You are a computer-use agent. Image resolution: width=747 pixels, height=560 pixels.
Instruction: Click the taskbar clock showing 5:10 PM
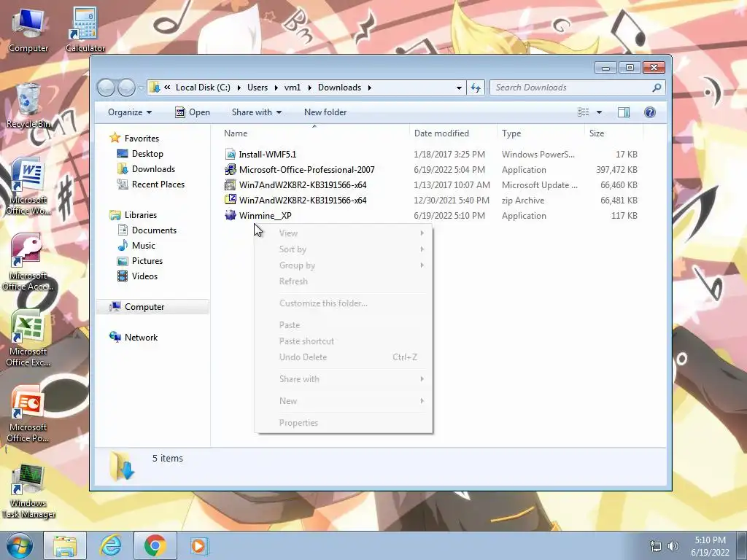[710, 545]
